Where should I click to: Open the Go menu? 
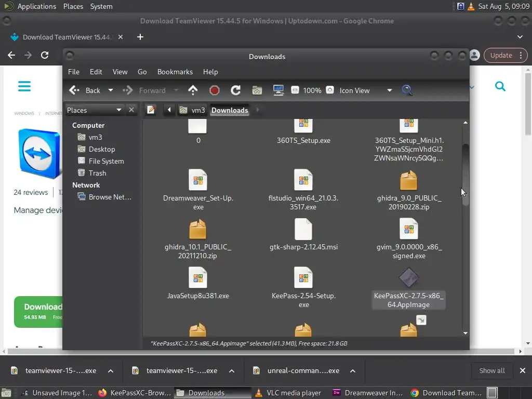tap(142, 72)
